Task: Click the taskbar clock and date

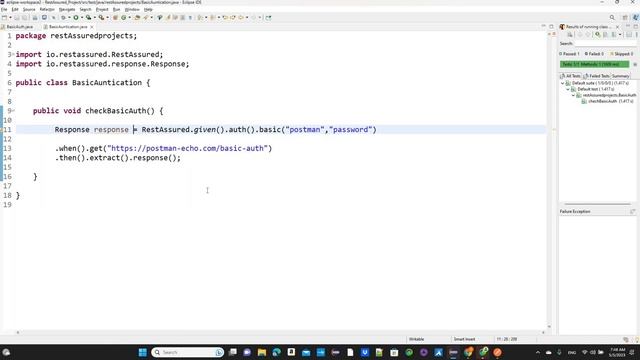Action: pos(617,352)
